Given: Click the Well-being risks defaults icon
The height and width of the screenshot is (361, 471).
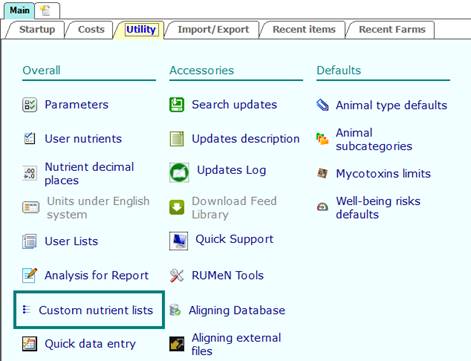Looking at the screenshot, I should (322, 207).
